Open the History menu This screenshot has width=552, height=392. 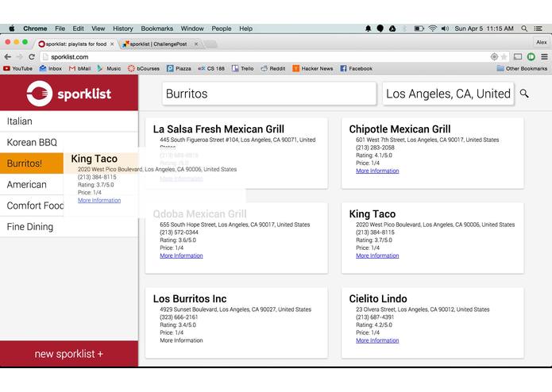coord(122,29)
